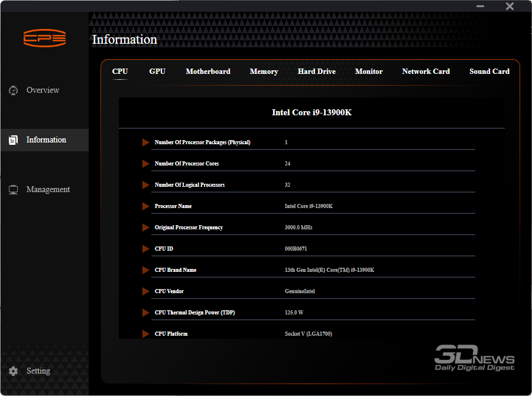
Task: Open the GPU tab
Action: (x=157, y=72)
